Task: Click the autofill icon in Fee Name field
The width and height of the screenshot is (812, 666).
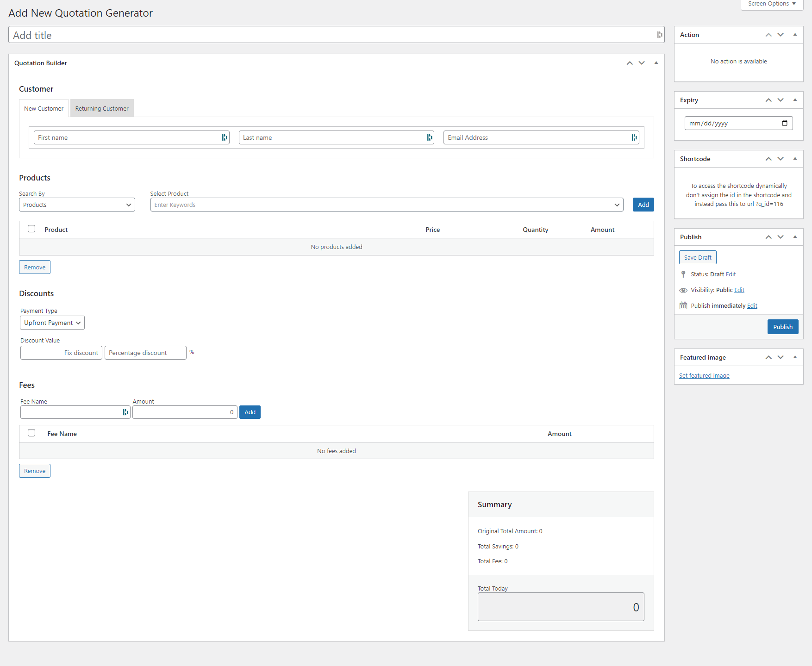Action: tap(125, 412)
